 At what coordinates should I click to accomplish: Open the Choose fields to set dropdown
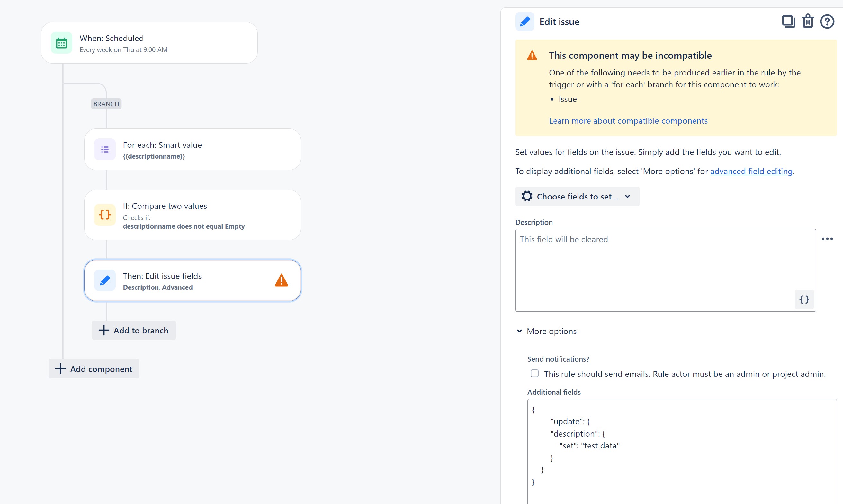click(x=577, y=196)
